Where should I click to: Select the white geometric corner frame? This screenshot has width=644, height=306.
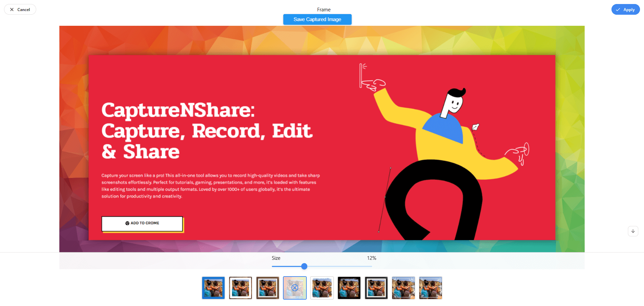(430, 288)
